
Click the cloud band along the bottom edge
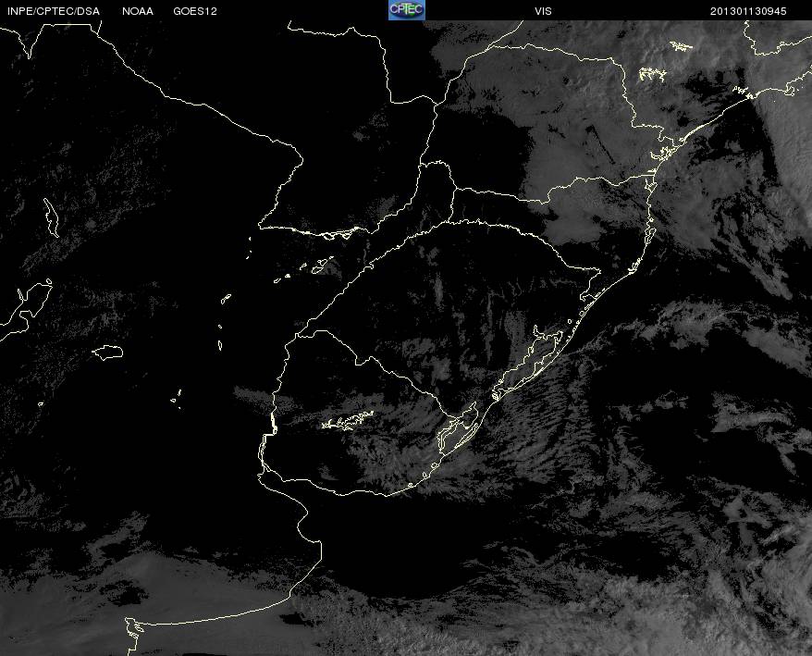555,620
